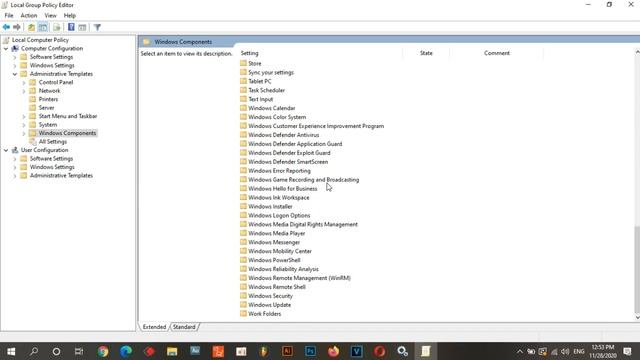This screenshot has height=360, width=640.
Task: Select Windows Defender SmartScreen folder
Action: pos(288,162)
